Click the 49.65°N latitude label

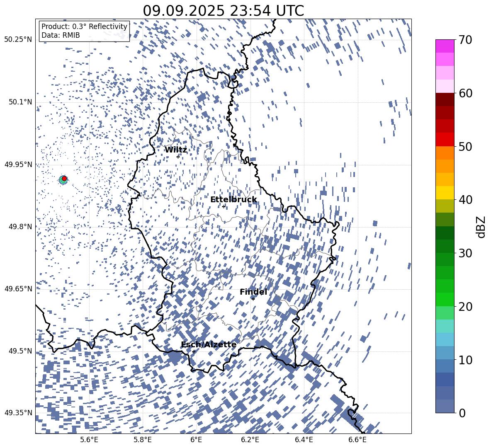(18, 288)
